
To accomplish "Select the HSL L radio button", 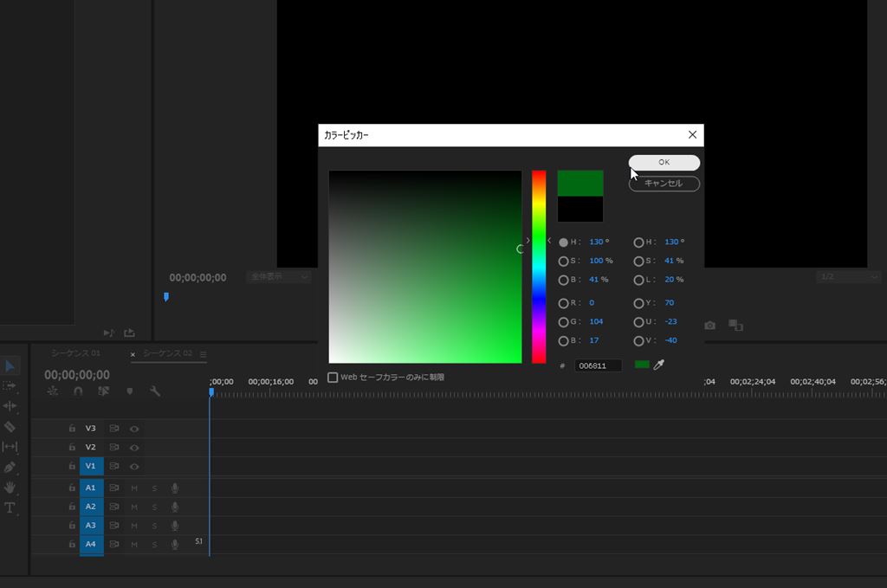I will point(639,280).
